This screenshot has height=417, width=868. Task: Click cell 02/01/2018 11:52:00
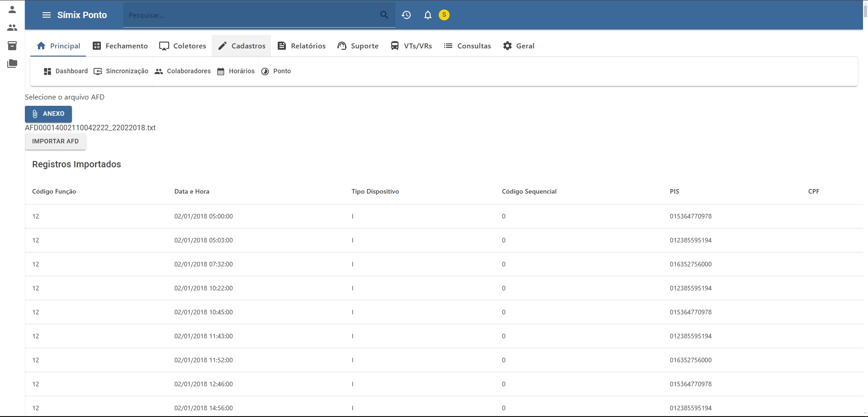coord(204,360)
